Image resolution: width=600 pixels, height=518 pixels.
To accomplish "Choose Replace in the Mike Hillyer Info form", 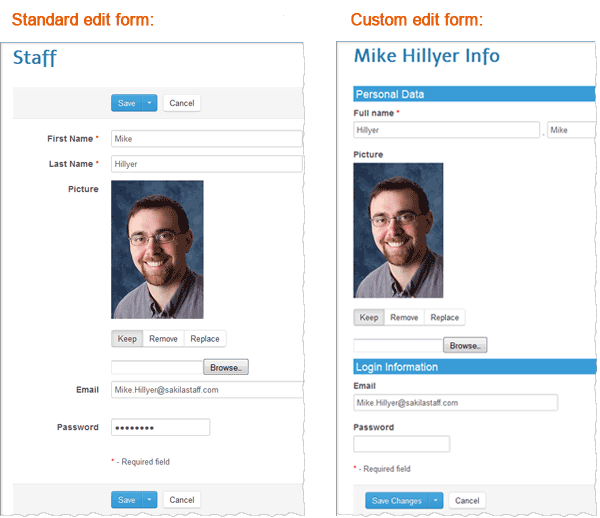I will 445,318.
